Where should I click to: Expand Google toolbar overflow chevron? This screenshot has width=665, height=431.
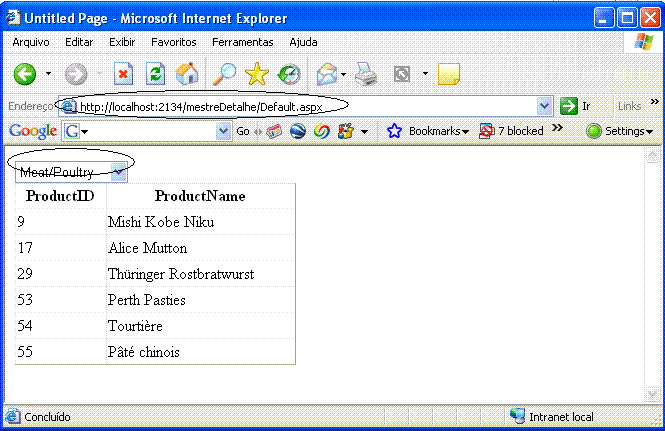pyautogui.click(x=557, y=127)
